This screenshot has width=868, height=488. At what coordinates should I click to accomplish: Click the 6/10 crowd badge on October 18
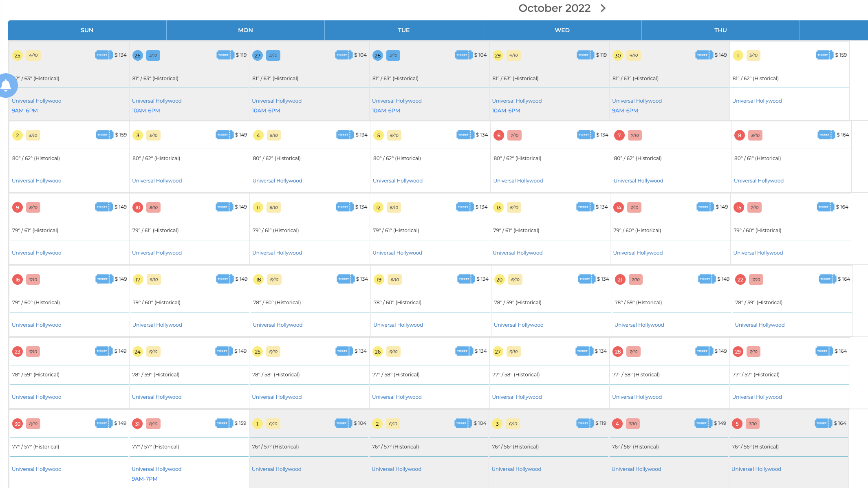[x=274, y=279]
